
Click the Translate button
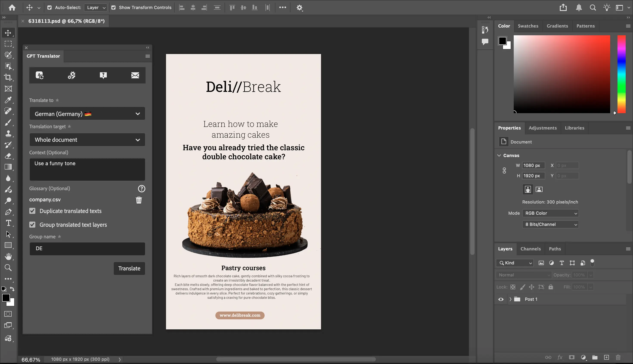click(x=129, y=268)
